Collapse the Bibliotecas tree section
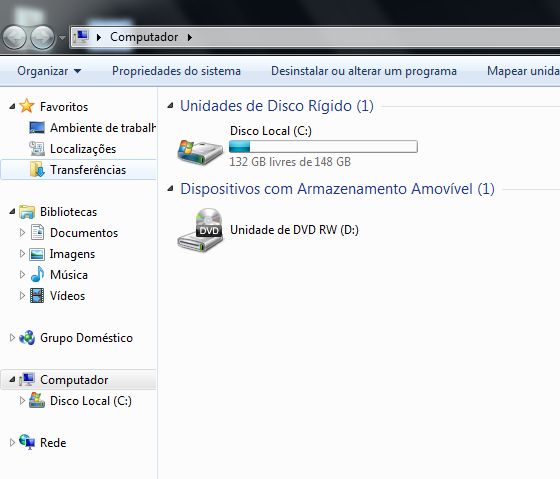560x479 pixels. (12, 211)
